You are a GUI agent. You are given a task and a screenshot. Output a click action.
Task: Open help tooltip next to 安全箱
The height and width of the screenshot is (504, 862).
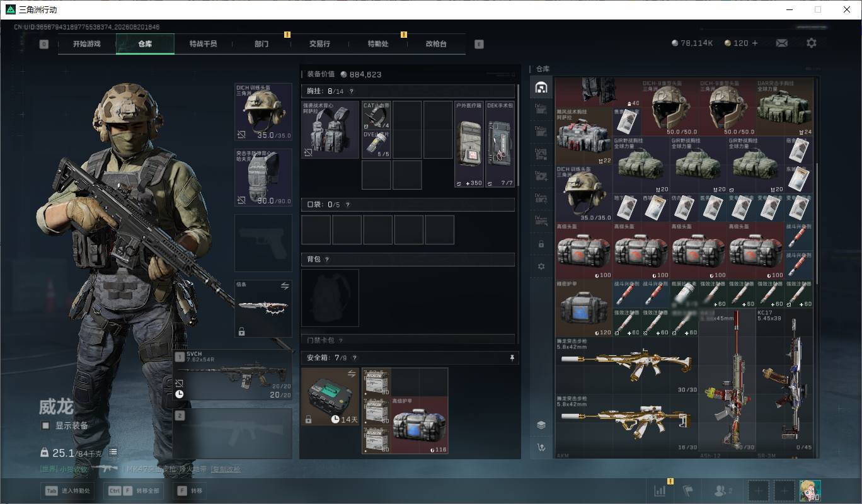click(x=354, y=358)
